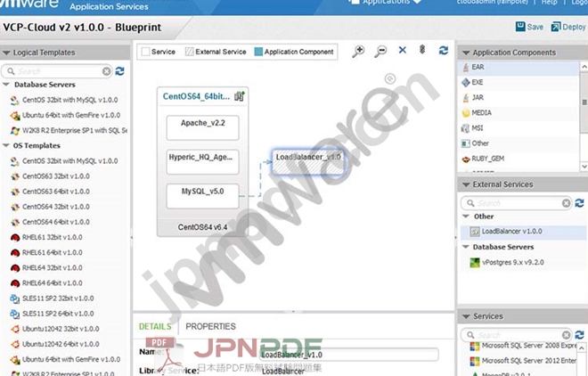Select the MSI application component

519,128
